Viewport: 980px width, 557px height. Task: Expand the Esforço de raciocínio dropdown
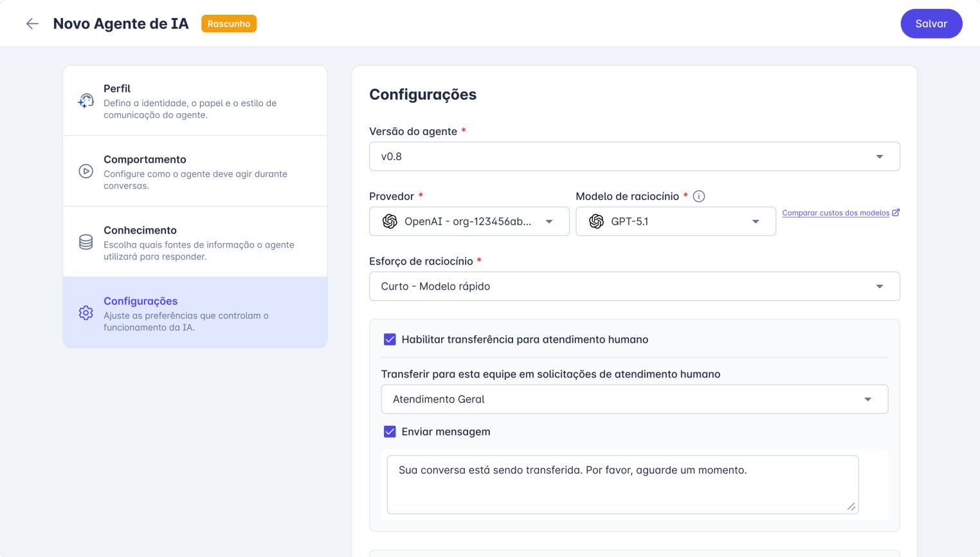tap(634, 286)
